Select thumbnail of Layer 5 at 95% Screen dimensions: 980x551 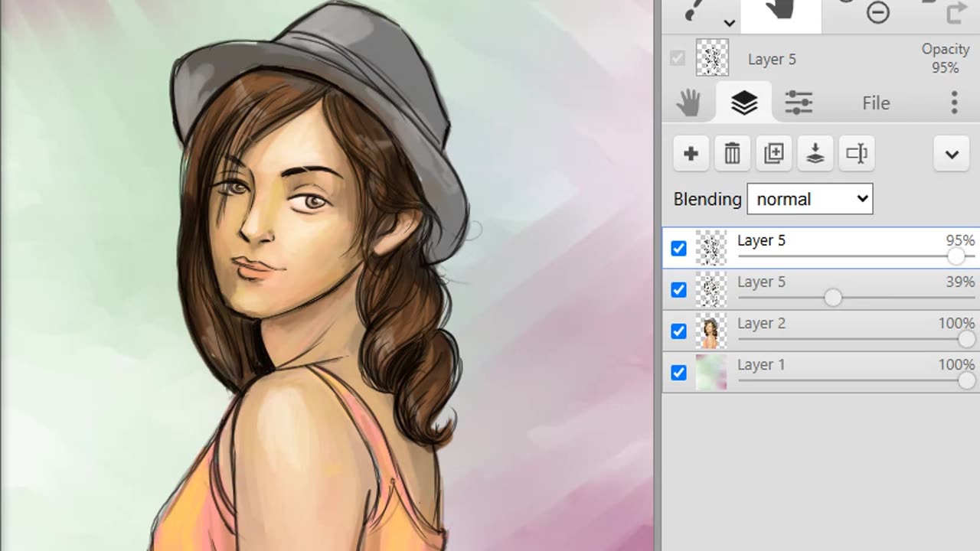click(x=711, y=248)
